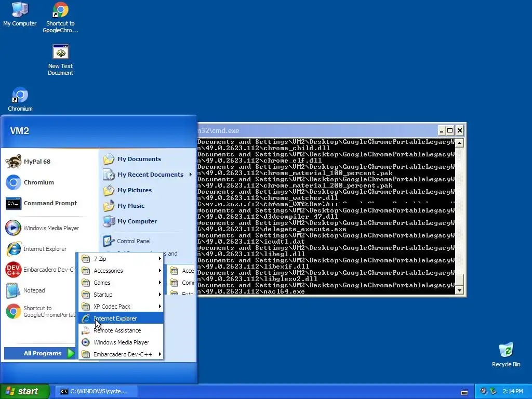Image resolution: width=532 pixels, height=399 pixels.
Task: Click Internet Explorer in All Programs list
Action: [x=121, y=318]
